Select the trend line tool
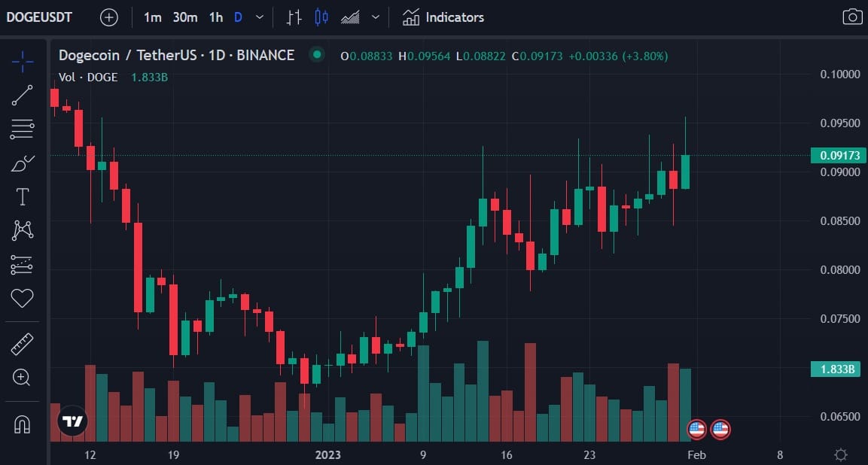Image resolution: width=868 pixels, height=465 pixels. click(x=22, y=96)
